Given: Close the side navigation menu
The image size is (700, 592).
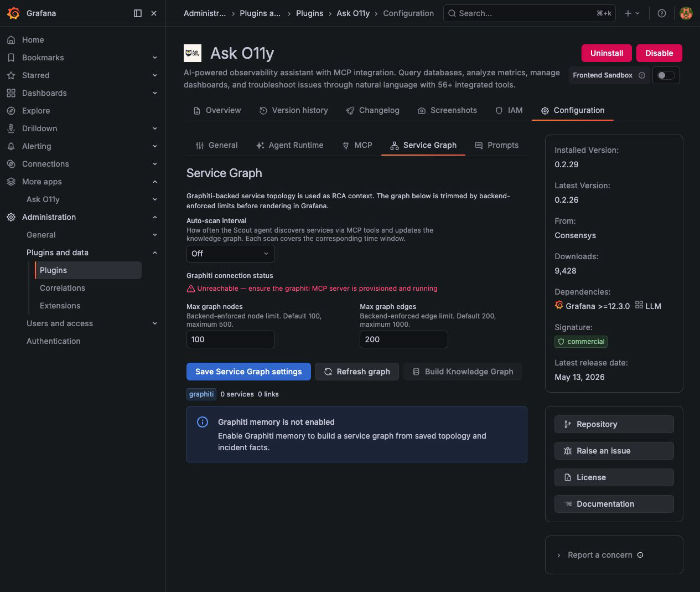Looking at the screenshot, I should 154,13.
